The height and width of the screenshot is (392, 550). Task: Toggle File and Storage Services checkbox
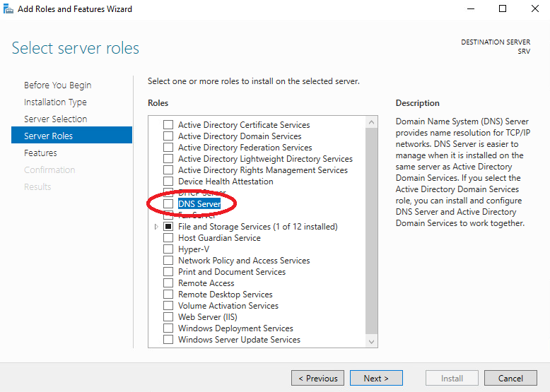[168, 227]
